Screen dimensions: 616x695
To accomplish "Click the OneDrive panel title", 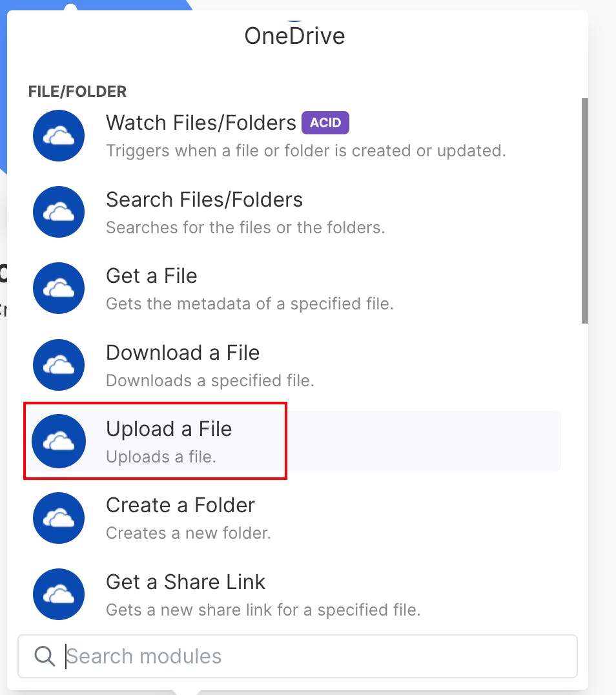I will [294, 36].
